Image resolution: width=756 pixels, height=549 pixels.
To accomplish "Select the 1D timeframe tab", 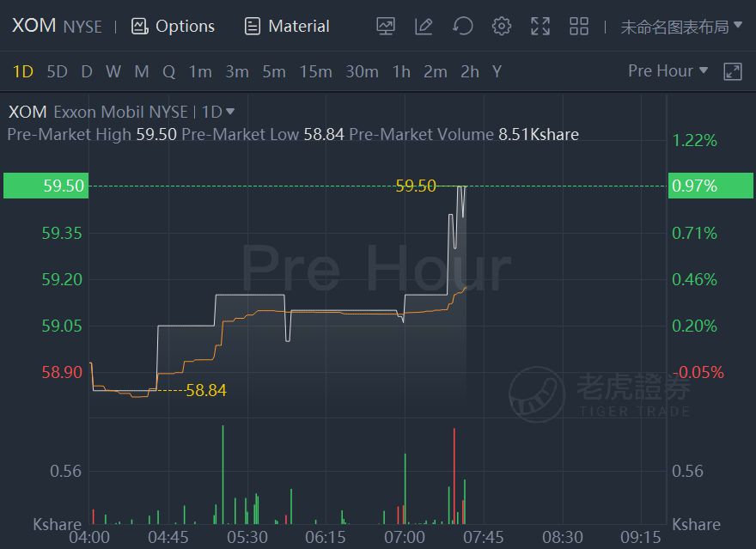I will point(22,72).
